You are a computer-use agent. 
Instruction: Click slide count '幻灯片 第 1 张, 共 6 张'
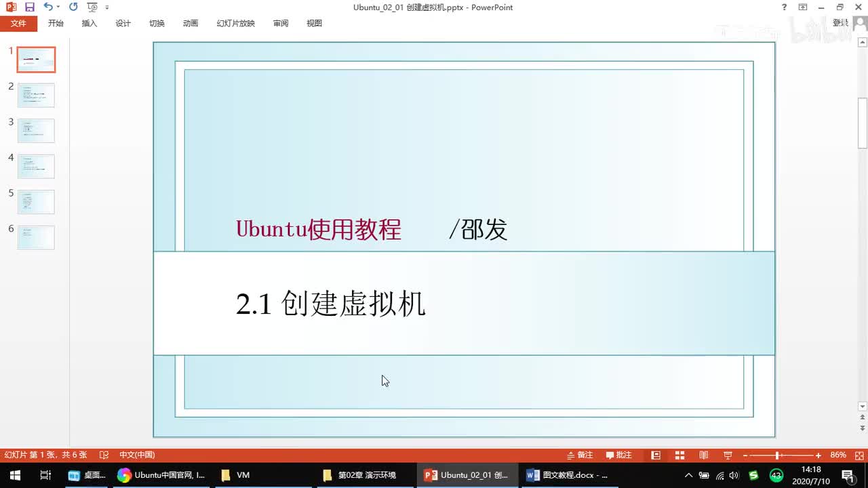pos(46,455)
